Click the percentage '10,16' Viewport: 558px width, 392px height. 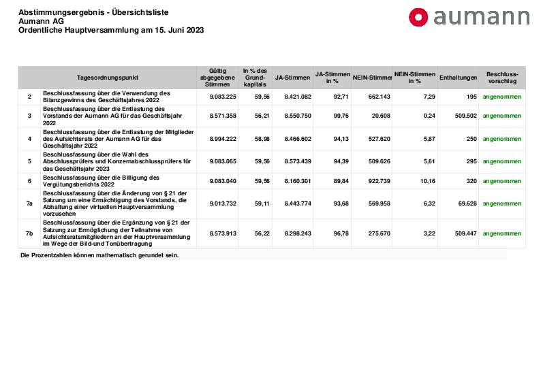(428, 181)
